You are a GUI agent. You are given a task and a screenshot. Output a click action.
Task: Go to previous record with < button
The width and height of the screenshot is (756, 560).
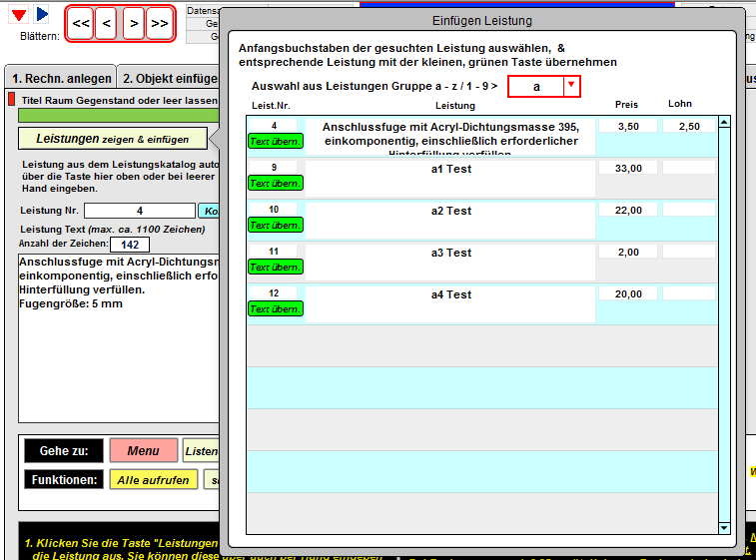[107, 23]
